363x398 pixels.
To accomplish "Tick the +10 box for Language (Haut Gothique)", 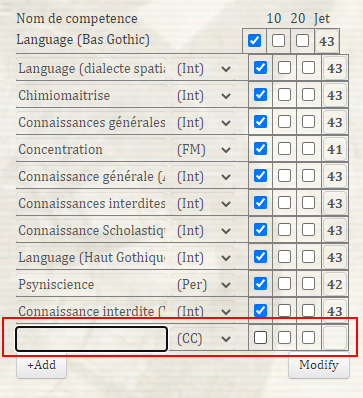I will pyautogui.click(x=284, y=257).
